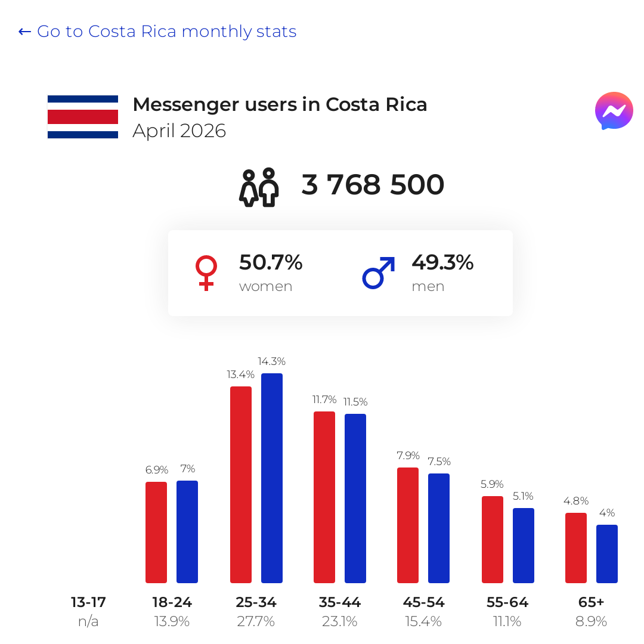
Task: Click the blue 7% bar for ages 18-24
Action: [187, 531]
